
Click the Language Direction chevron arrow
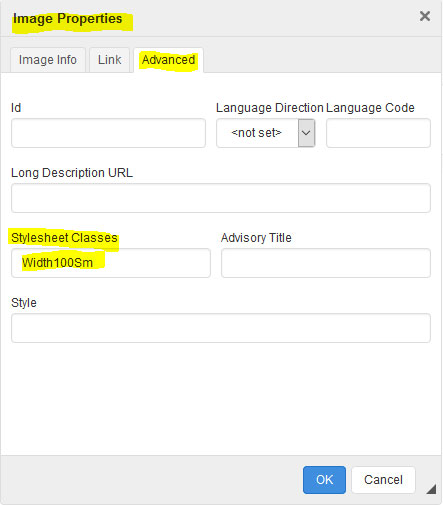306,133
